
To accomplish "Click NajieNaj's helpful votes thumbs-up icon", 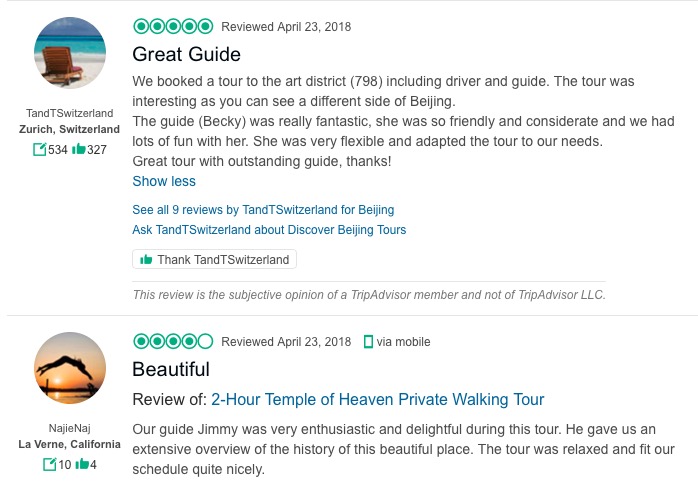I will coord(83,465).
